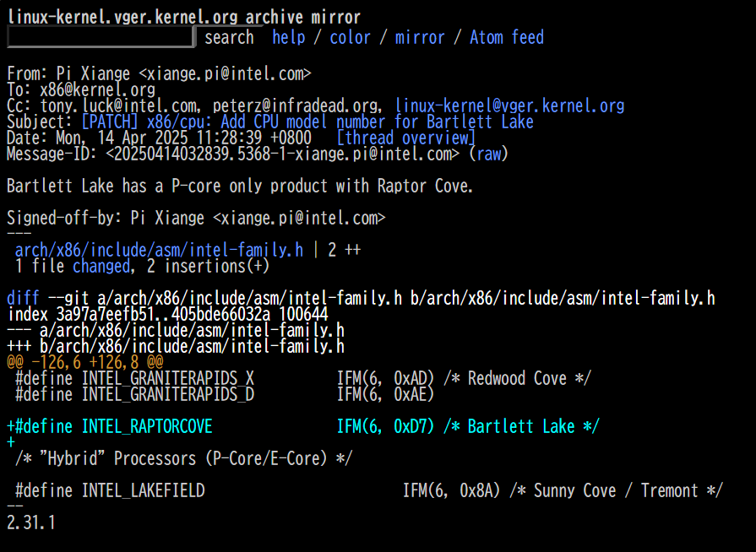Click the Signed-off-by line
756x552 pixels.
(x=196, y=219)
